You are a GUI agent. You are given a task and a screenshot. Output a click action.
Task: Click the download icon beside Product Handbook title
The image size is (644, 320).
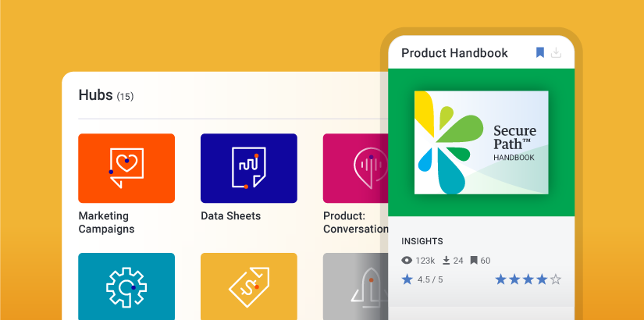(557, 53)
